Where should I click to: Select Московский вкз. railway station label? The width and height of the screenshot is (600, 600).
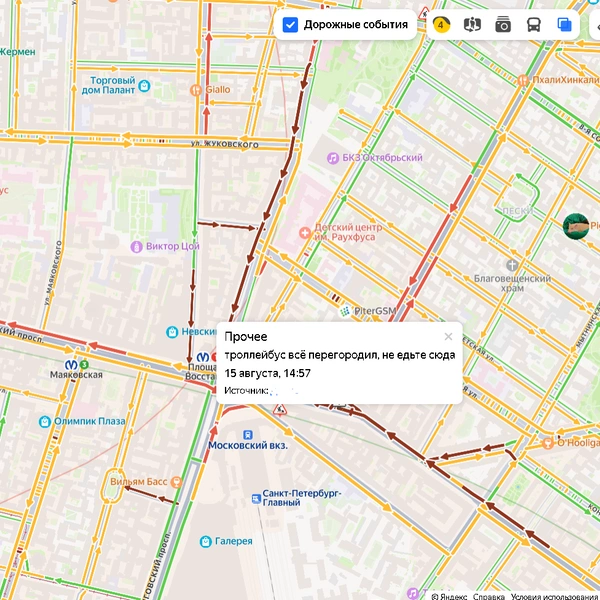point(248,445)
